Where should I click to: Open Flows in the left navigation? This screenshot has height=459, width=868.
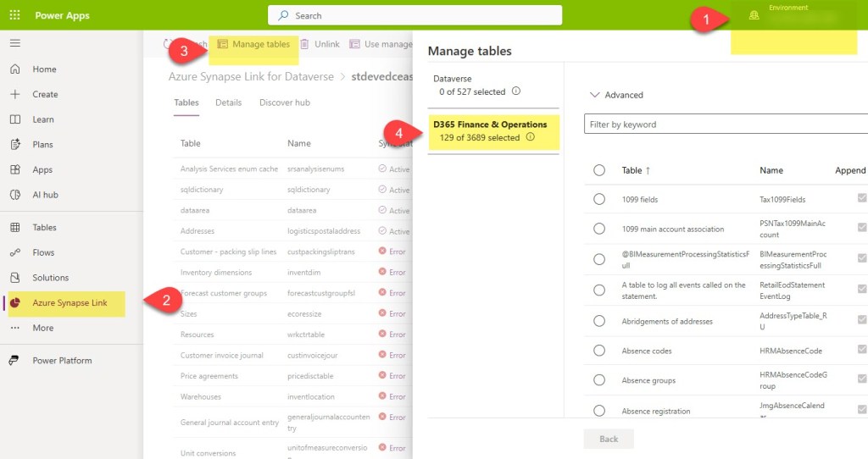point(43,252)
